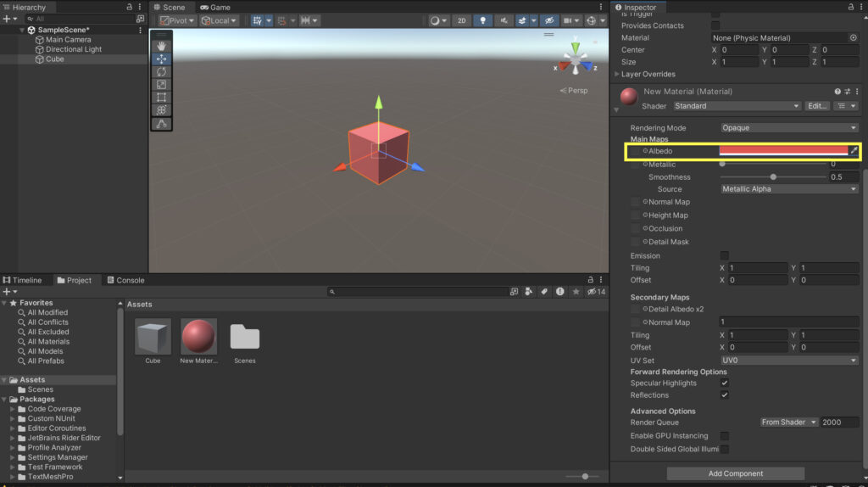This screenshot has width=868, height=487.
Task: Enable the Emission checkbox
Action: click(724, 255)
